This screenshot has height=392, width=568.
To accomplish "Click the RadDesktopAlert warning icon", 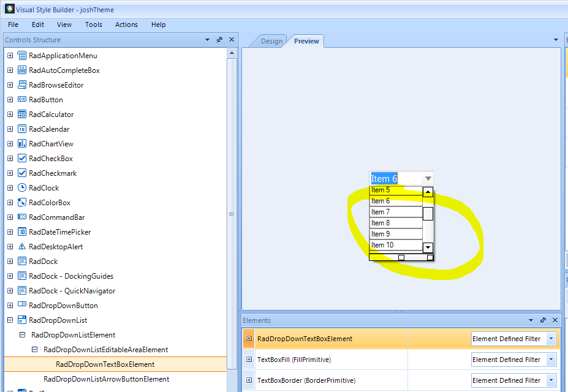I will [x=22, y=246].
